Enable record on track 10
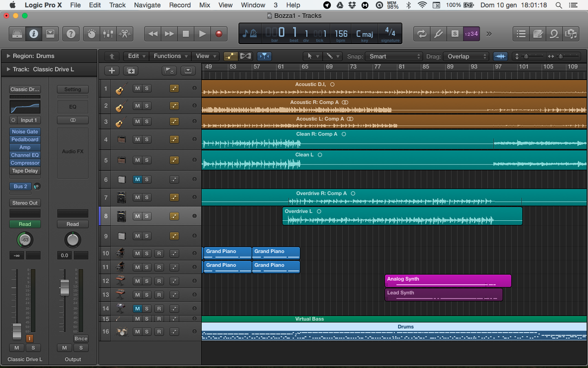 click(159, 254)
